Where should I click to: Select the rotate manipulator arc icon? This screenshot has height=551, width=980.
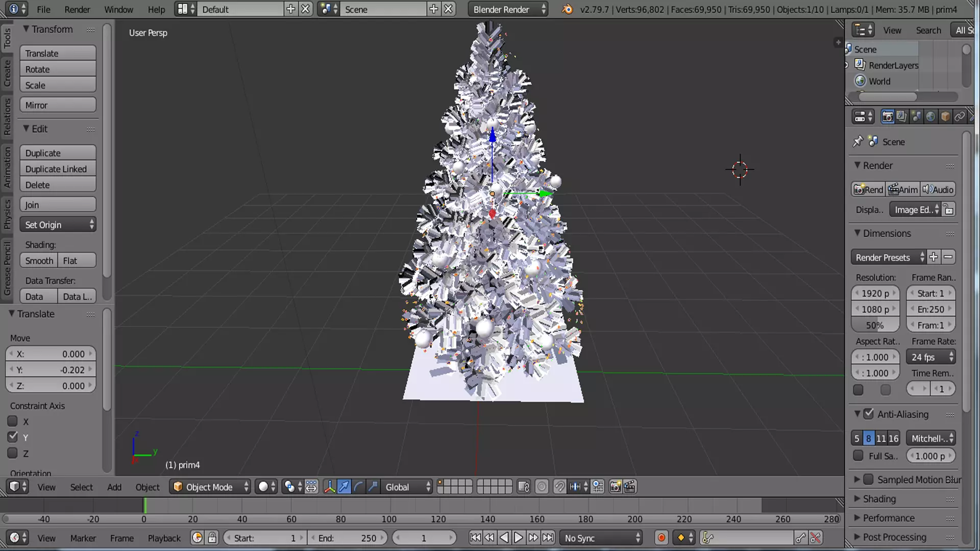[359, 487]
